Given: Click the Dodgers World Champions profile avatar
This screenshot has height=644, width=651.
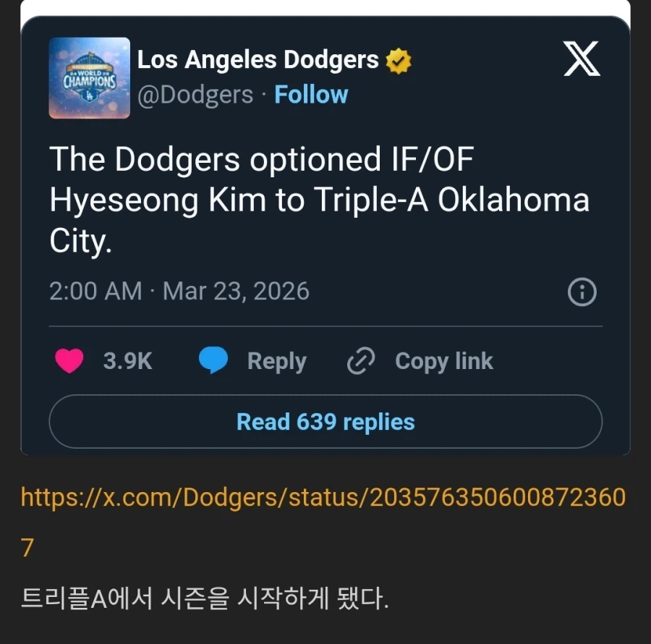Looking at the screenshot, I should 89,78.
